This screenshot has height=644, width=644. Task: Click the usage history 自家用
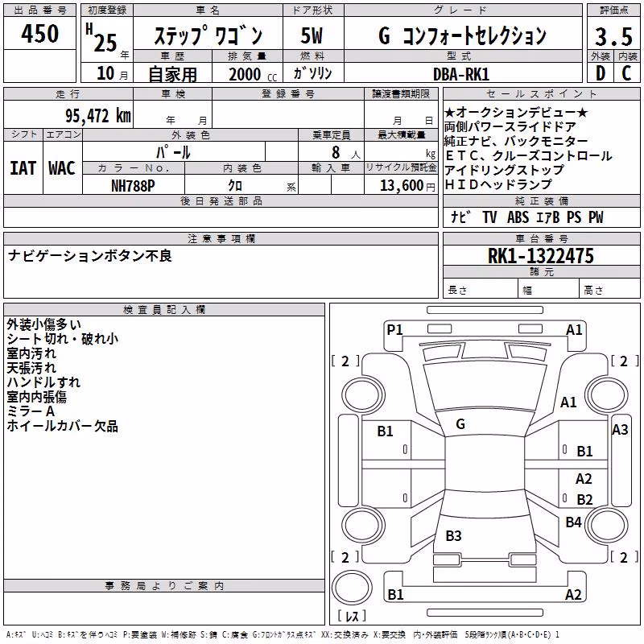172,74
